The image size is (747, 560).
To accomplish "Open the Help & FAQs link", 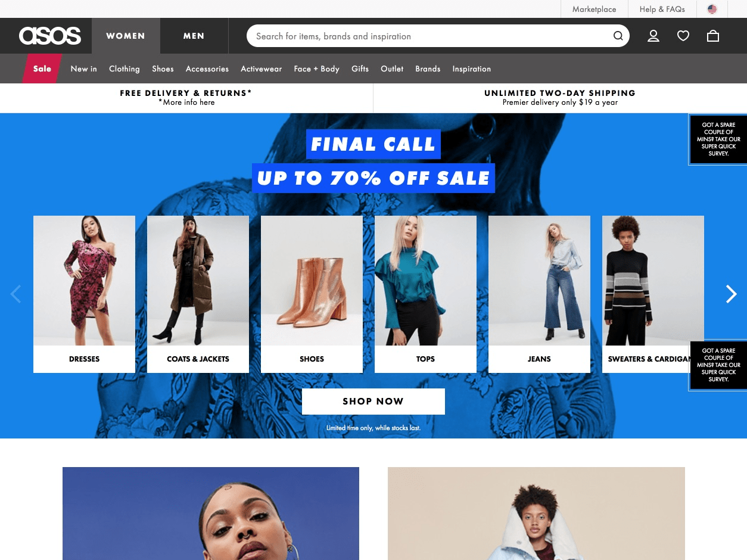I will coord(662,9).
